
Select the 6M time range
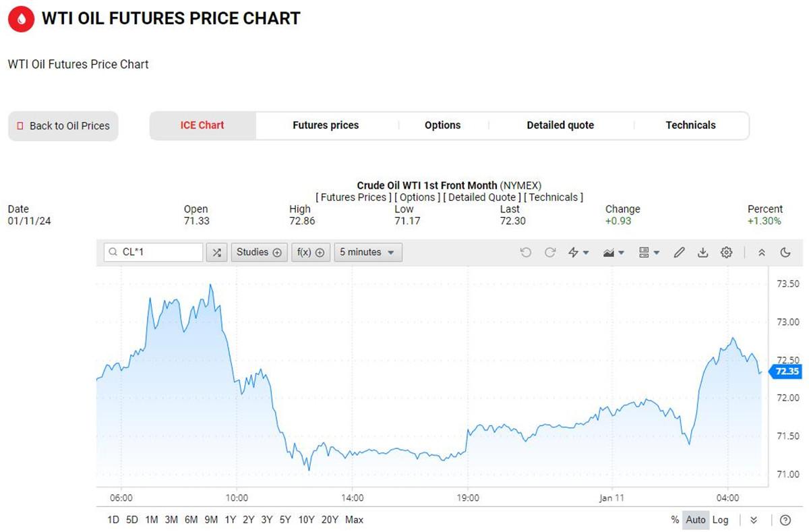click(x=191, y=520)
